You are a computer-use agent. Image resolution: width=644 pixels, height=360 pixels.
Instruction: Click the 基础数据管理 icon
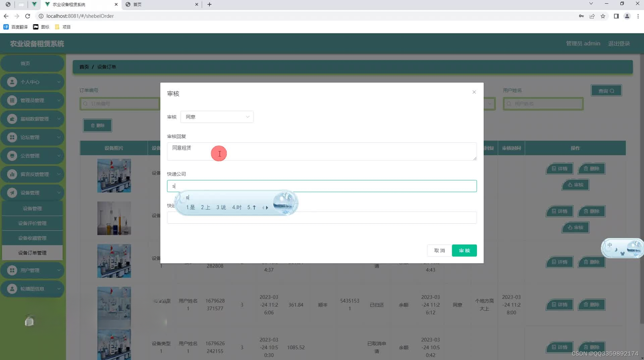click(12, 119)
